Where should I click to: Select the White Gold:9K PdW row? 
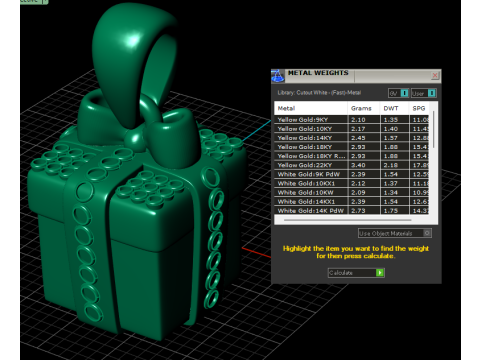pos(352,174)
